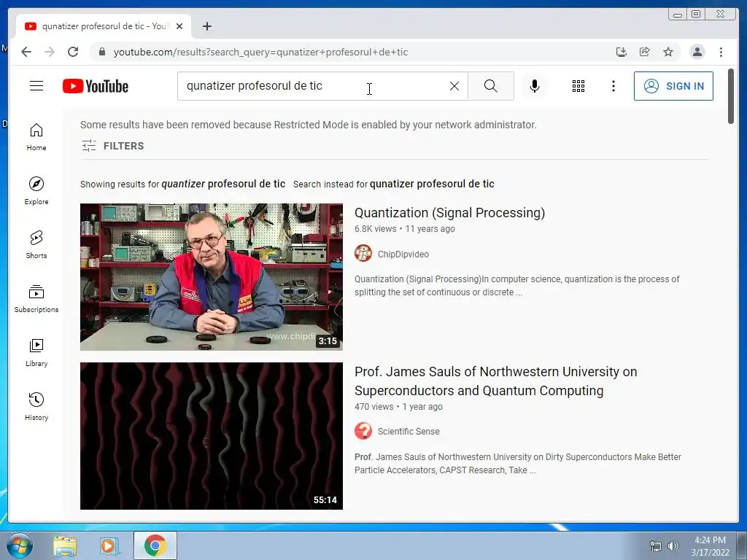Share this page icon in address bar
This screenshot has height=560, width=747.
tap(645, 52)
